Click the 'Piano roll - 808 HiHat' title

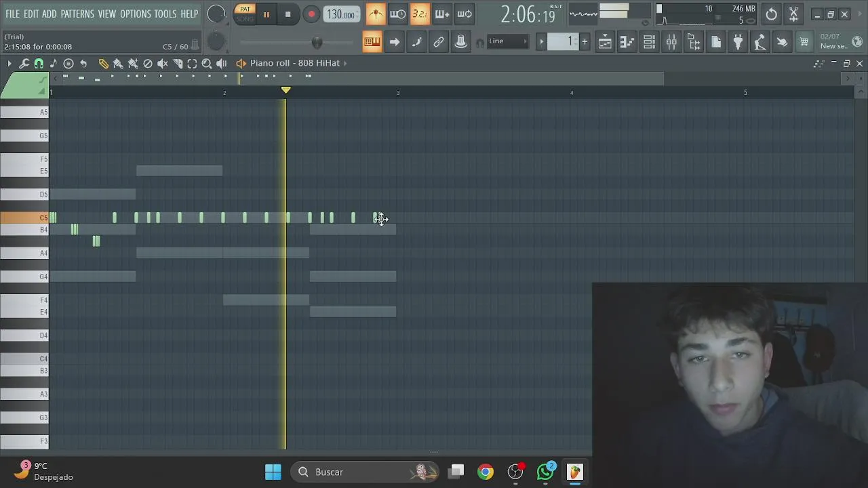pyautogui.click(x=295, y=63)
